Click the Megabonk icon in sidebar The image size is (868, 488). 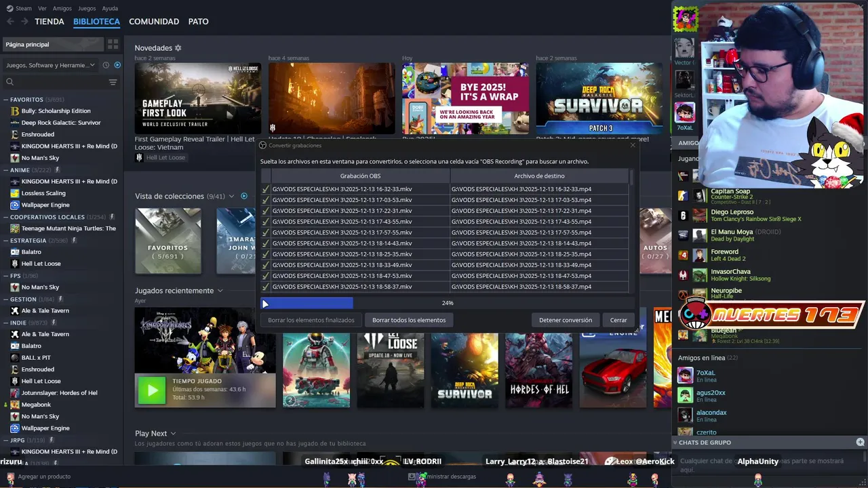(x=15, y=405)
